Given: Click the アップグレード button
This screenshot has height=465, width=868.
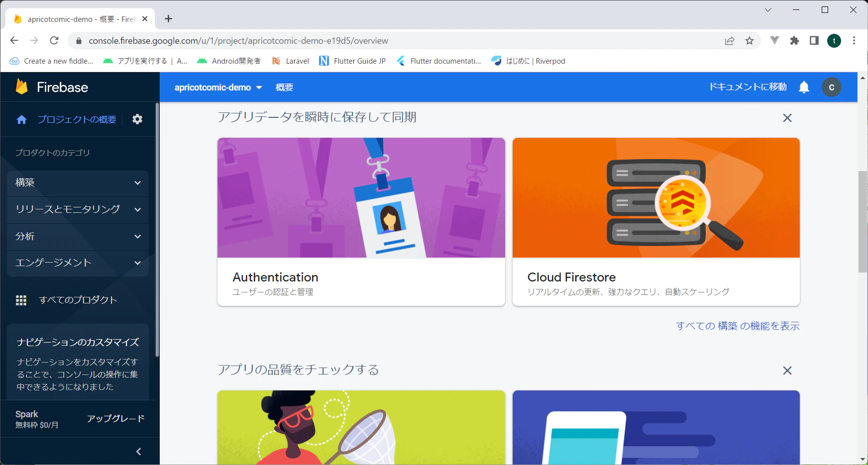Looking at the screenshot, I should click(116, 419).
